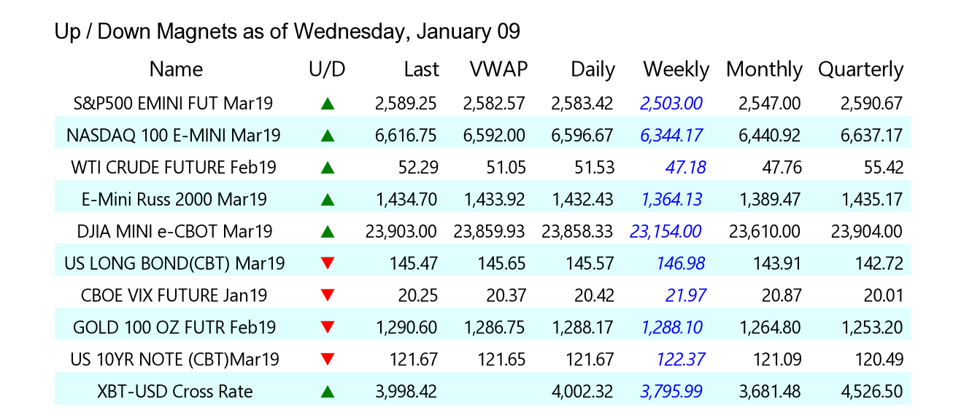Click the red down arrow for US Long Bond
Screen dimensions: 980x420
pos(327,263)
